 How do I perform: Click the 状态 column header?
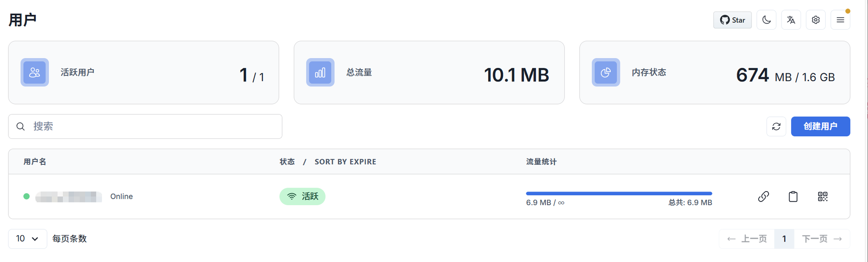[287, 162]
